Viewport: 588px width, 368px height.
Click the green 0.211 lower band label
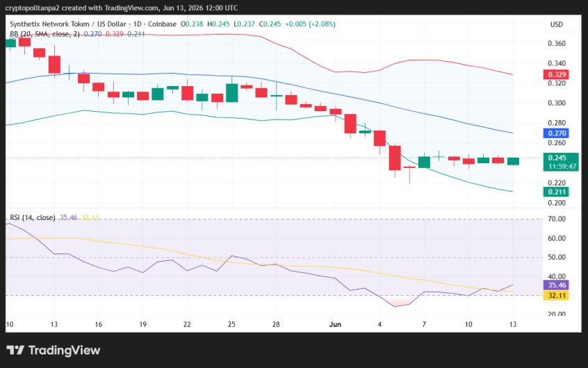(x=556, y=192)
